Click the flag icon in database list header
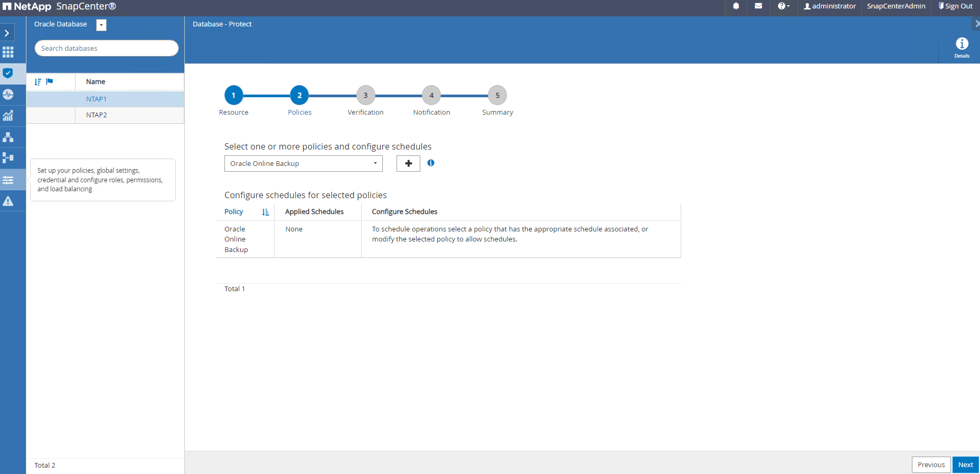The width and height of the screenshot is (980, 474). (50, 81)
